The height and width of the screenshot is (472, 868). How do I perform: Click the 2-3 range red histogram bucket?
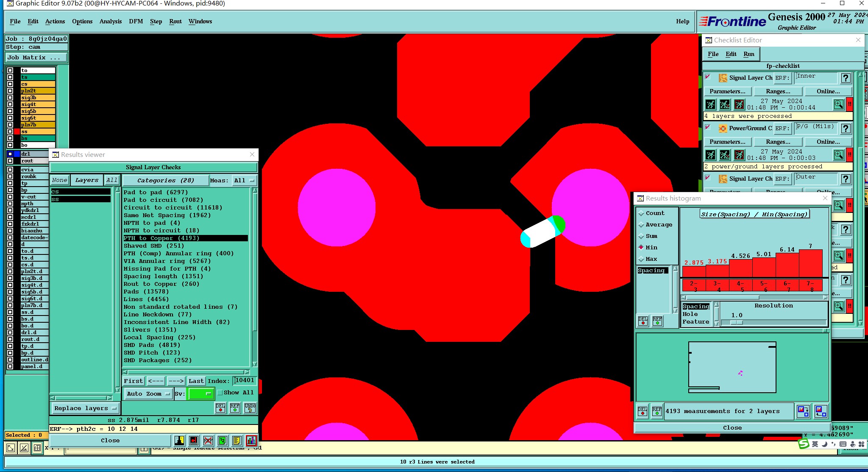(x=694, y=286)
